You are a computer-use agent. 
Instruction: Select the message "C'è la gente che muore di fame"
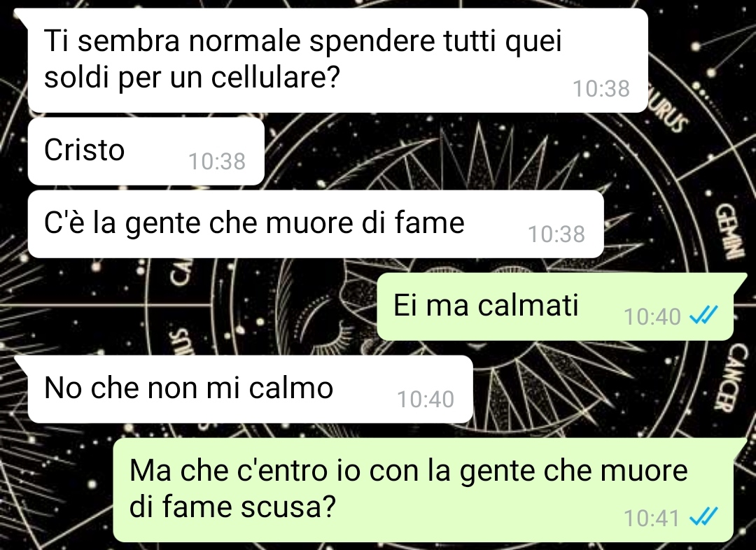tap(316, 224)
